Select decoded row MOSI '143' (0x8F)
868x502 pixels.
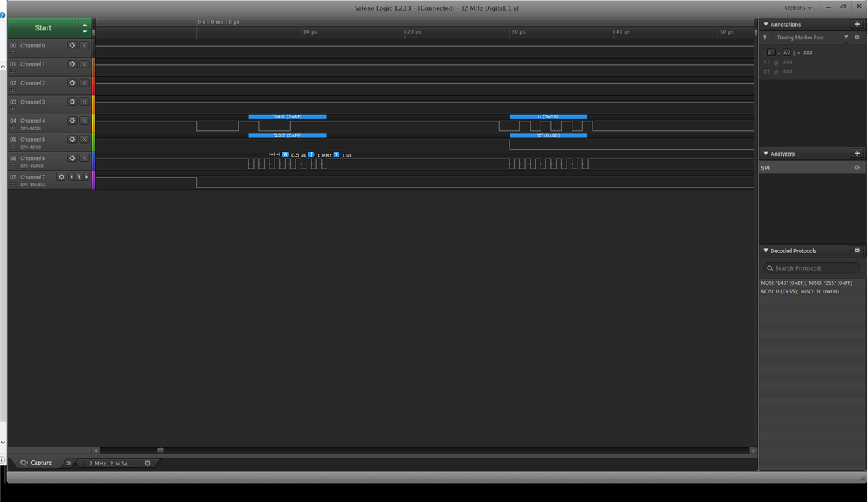click(x=812, y=283)
